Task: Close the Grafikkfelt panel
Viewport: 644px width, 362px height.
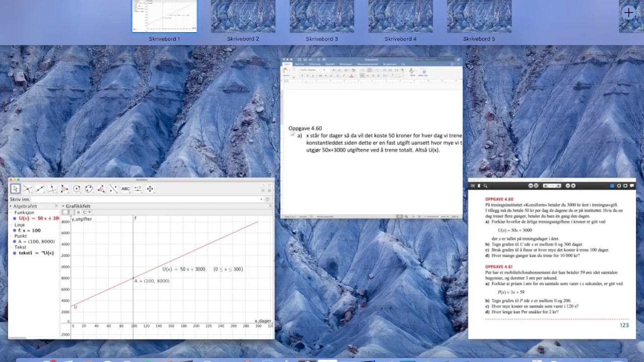Action: (270, 206)
